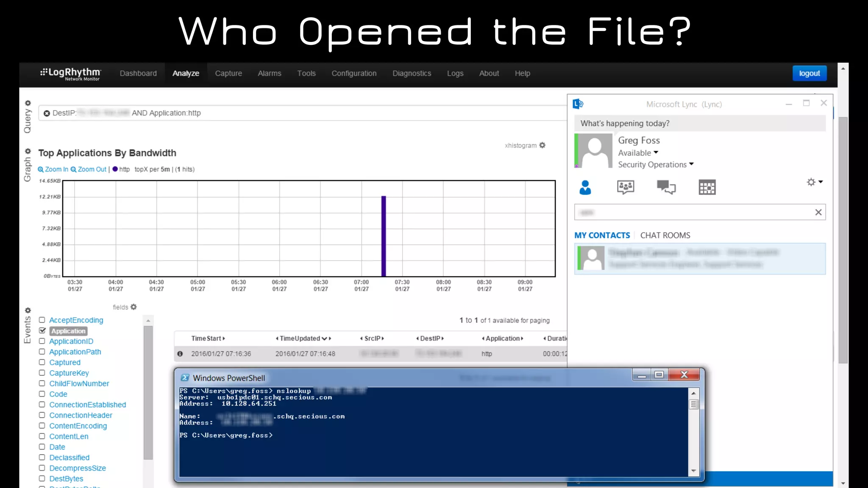The width and height of the screenshot is (868, 488).
Task: Check the CaptureKey field checkbox
Action: (42, 373)
